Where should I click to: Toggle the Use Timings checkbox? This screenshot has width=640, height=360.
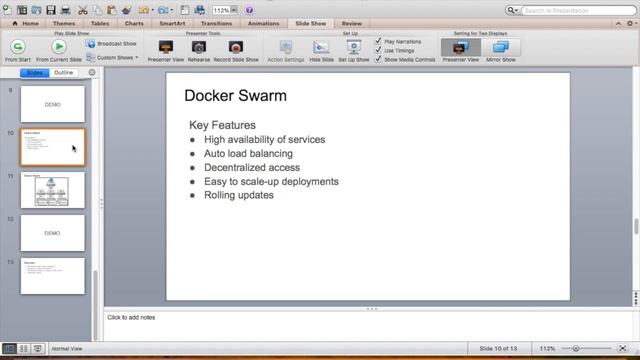point(378,50)
